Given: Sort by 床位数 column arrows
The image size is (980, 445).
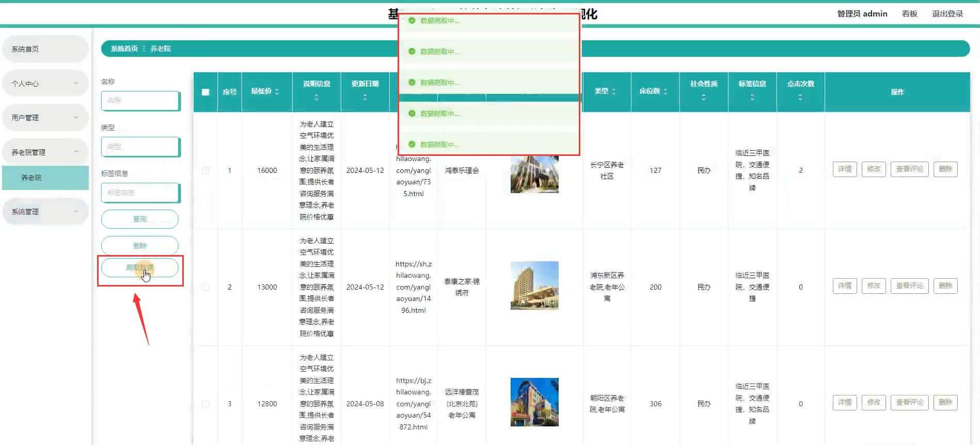Looking at the screenshot, I should (665, 91).
